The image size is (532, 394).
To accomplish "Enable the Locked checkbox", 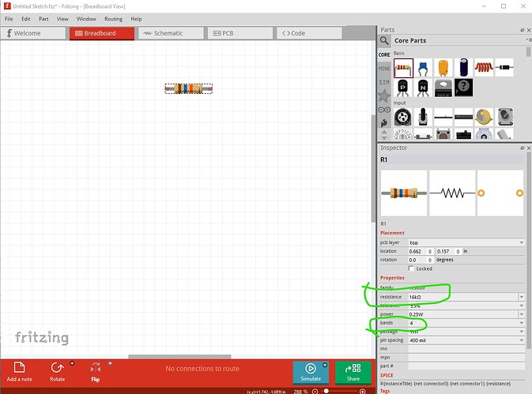I will pyautogui.click(x=411, y=268).
